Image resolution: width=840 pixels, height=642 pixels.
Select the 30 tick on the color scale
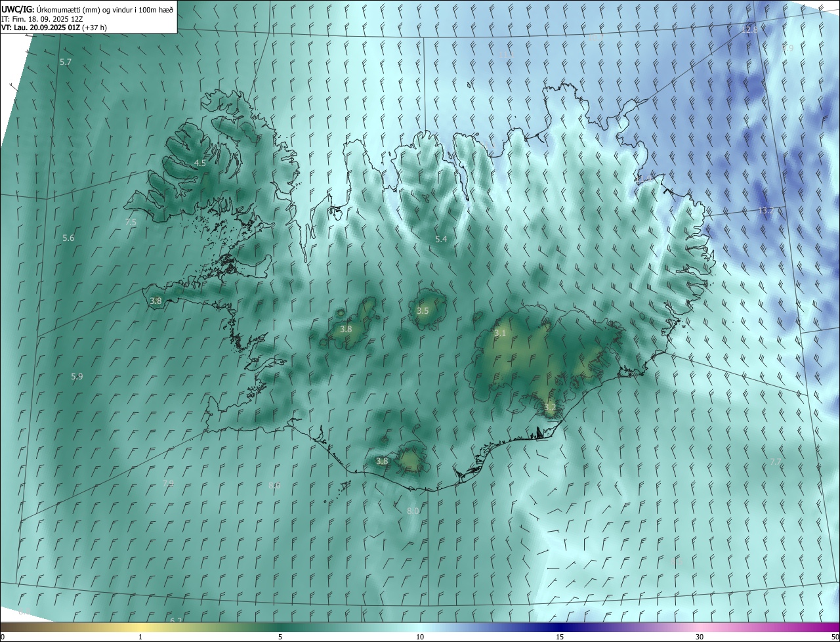[x=700, y=637]
